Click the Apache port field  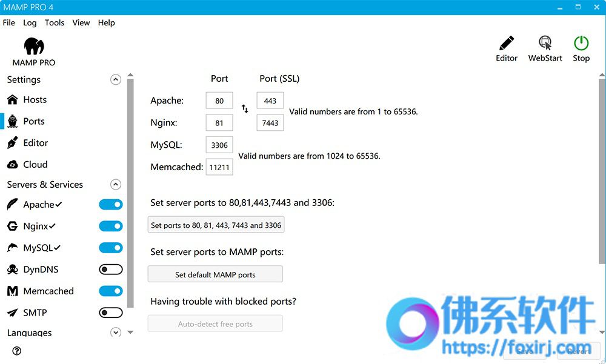pyautogui.click(x=219, y=101)
